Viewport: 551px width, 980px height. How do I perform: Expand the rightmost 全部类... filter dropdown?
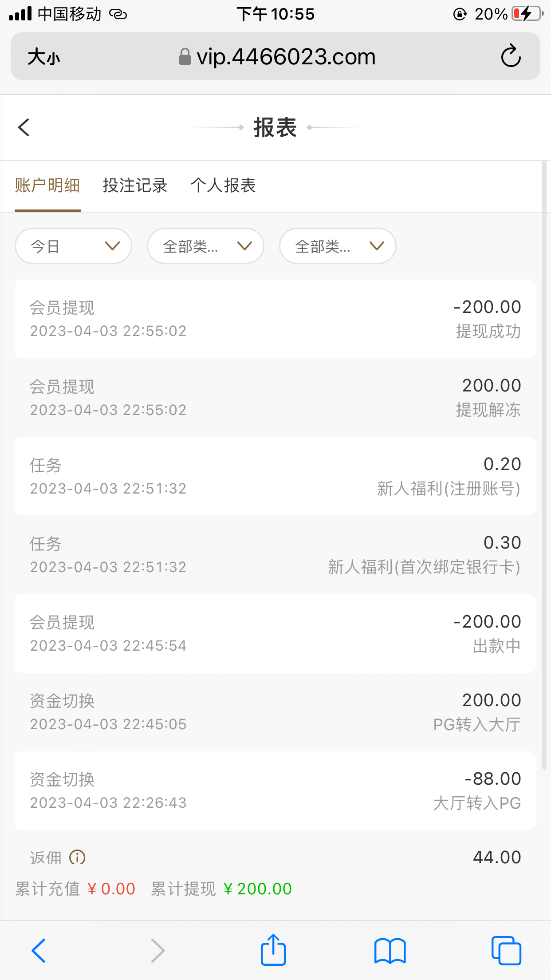338,246
